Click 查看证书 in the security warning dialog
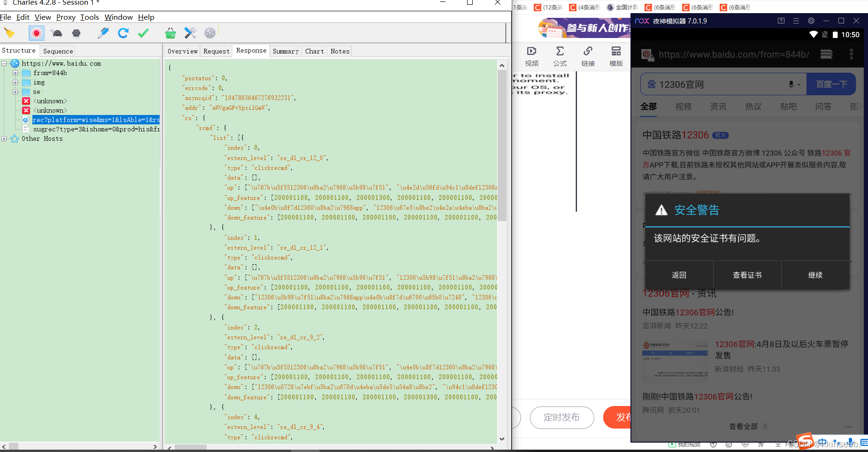The height and width of the screenshot is (452, 868). pos(747,275)
